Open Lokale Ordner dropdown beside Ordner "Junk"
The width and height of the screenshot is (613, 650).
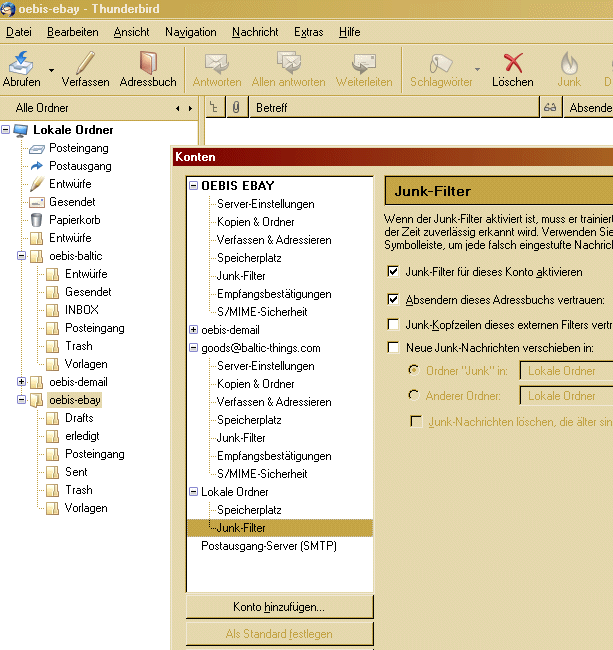566,371
